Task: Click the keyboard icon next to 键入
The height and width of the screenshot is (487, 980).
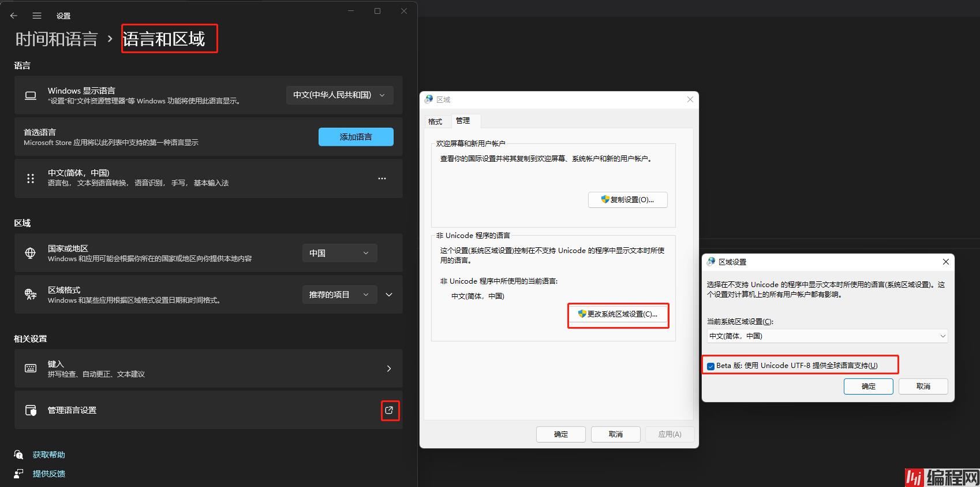Action: pyautogui.click(x=31, y=369)
